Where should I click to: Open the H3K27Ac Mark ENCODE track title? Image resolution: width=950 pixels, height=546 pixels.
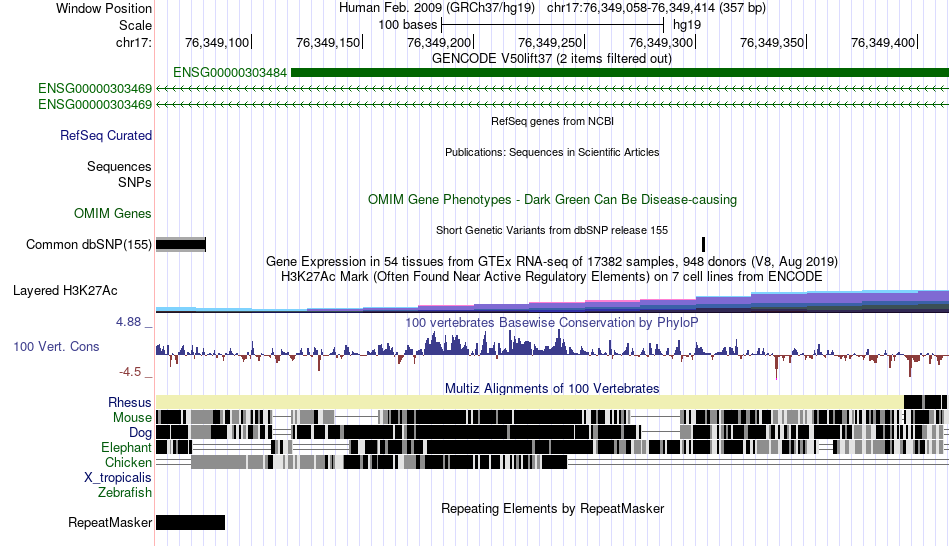(552, 277)
